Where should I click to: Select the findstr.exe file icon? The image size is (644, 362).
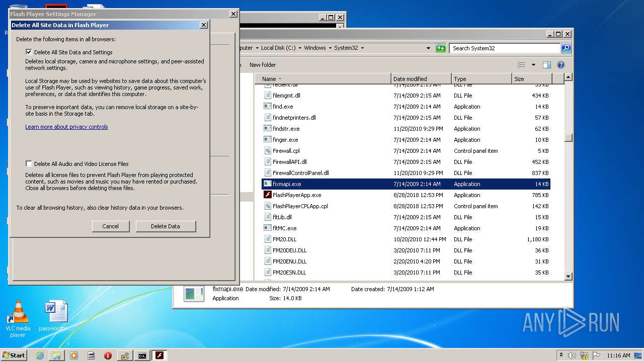268,129
